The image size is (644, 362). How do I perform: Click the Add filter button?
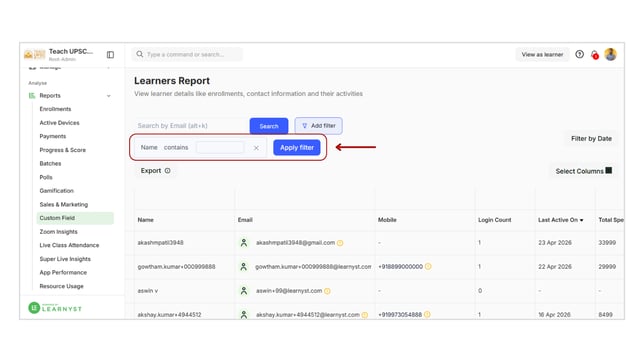[318, 126]
